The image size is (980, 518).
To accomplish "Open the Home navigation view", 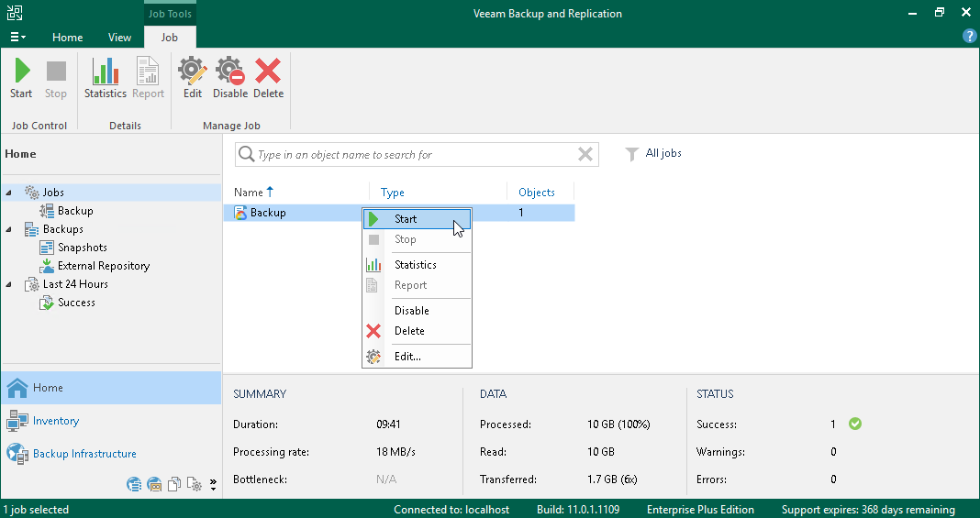I will [x=111, y=388].
